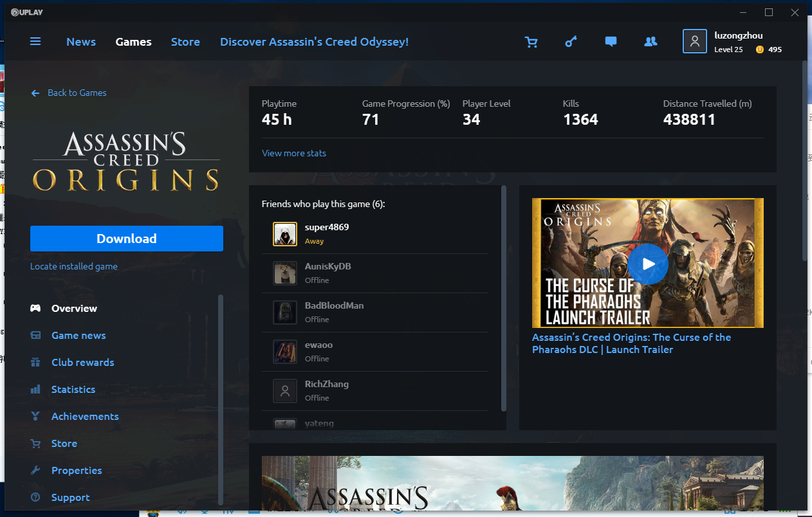Click the key activation icon
Viewport: 812px width, 517px height.
(x=571, y=42)
